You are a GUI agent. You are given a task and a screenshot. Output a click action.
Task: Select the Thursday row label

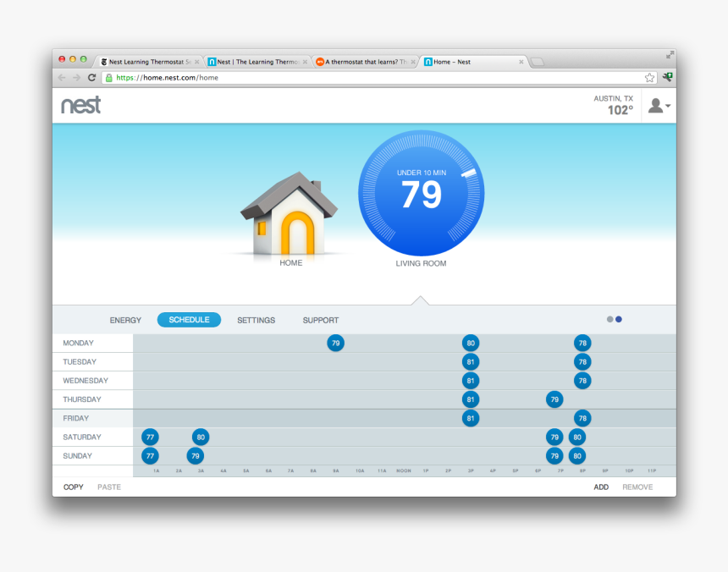coord(82,399)
